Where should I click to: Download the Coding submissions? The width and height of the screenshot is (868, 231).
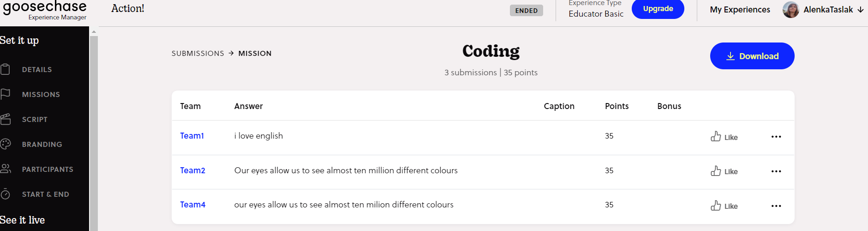[x=752, y=56]
